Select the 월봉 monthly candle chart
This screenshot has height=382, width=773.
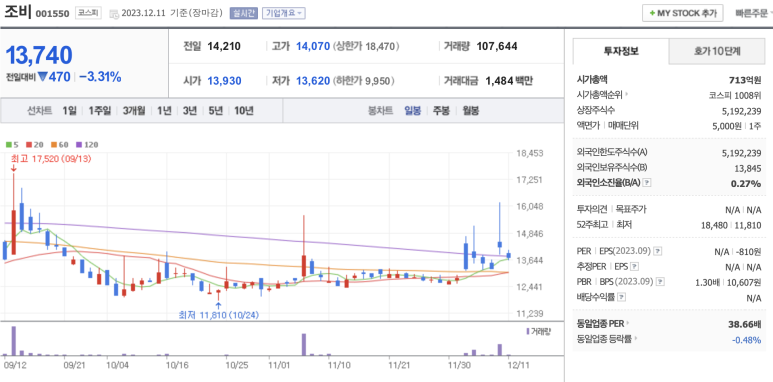click(471, 110)
